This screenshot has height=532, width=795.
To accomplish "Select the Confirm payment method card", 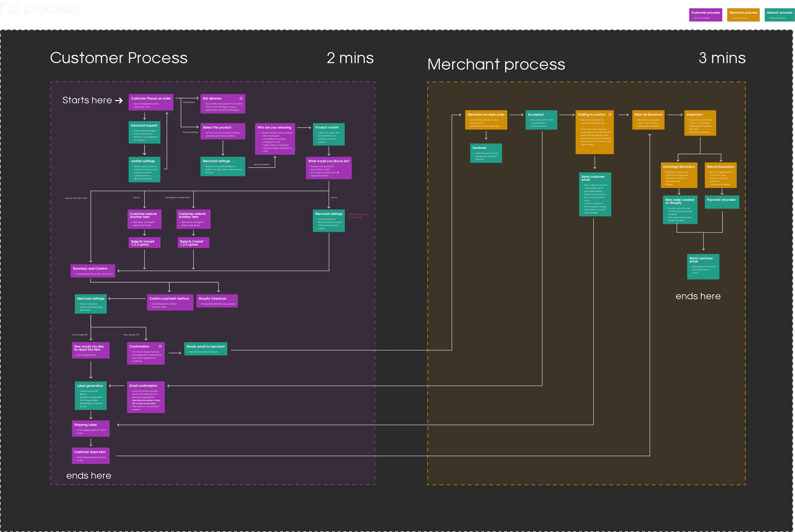I will click(170, 302).
